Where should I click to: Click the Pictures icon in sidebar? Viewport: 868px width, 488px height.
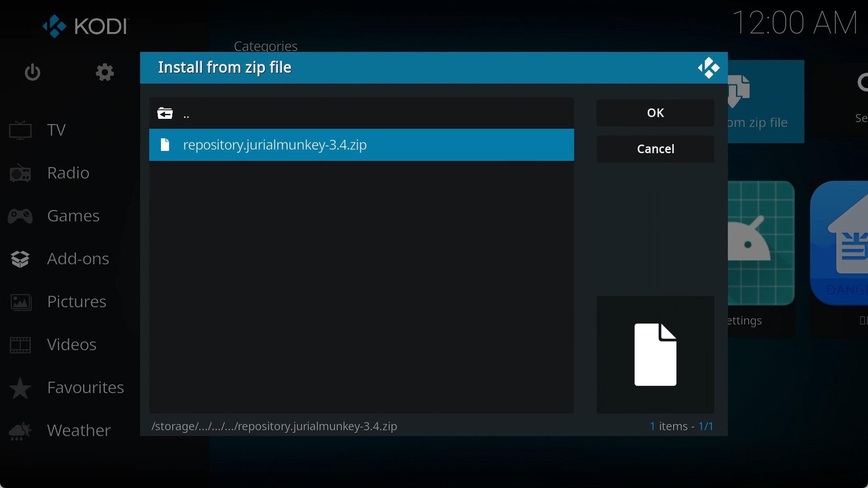(20, 303)
